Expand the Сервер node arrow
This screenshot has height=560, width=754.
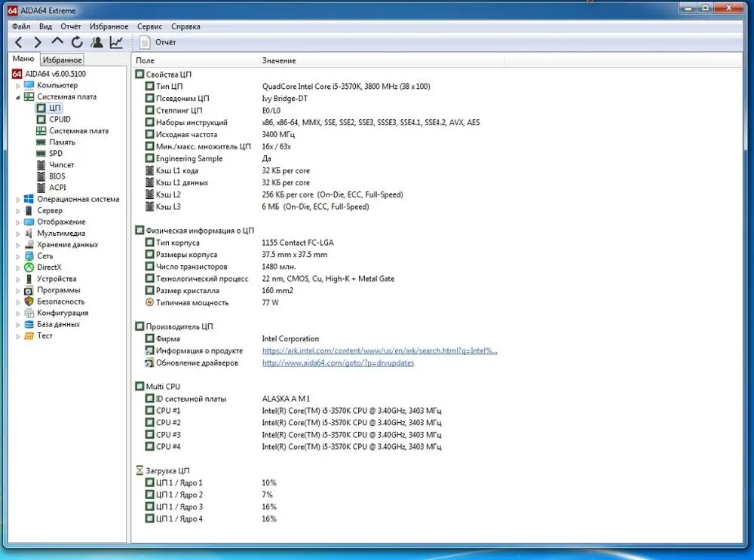(x=18, y=211)
